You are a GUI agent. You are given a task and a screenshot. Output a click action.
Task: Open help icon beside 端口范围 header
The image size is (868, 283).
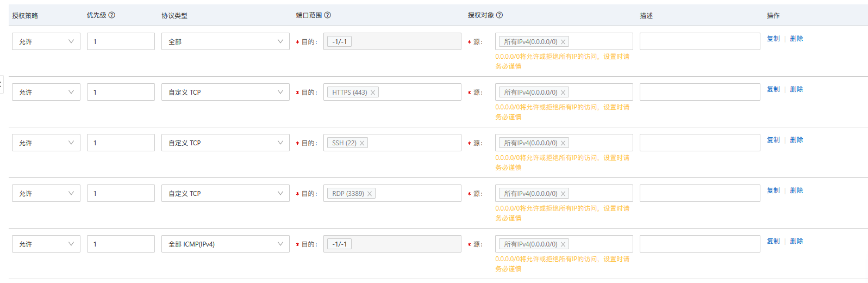(x=328, y=15)
